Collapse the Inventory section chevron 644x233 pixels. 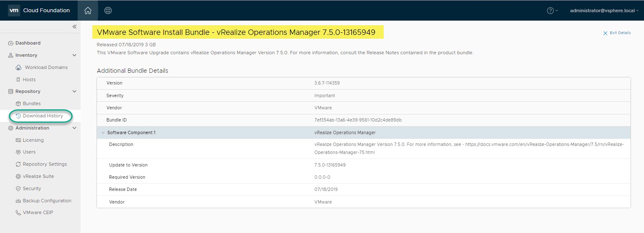(x=74, y=55)
